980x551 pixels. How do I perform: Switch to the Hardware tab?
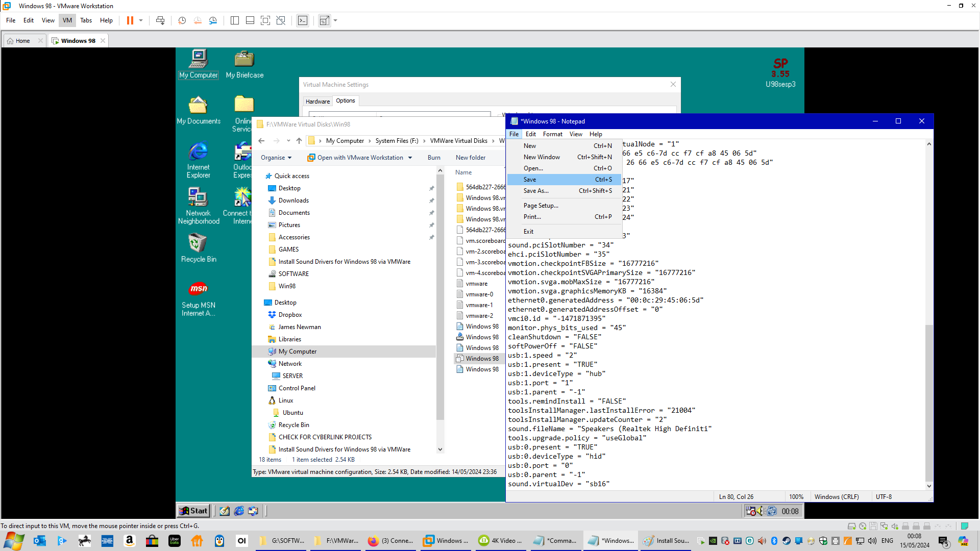[x=317, y=101]
